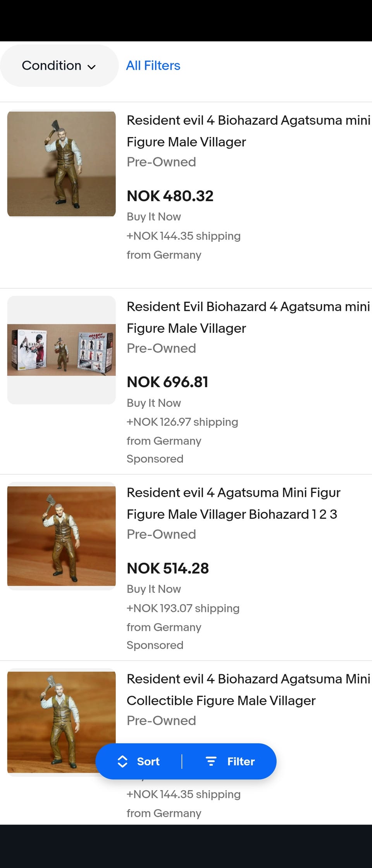This screenshot has width=372, height=868.
Task: Open Resident Evil Biohazard 4 Agatsuma listing title
Action: [x=248, y=317]
